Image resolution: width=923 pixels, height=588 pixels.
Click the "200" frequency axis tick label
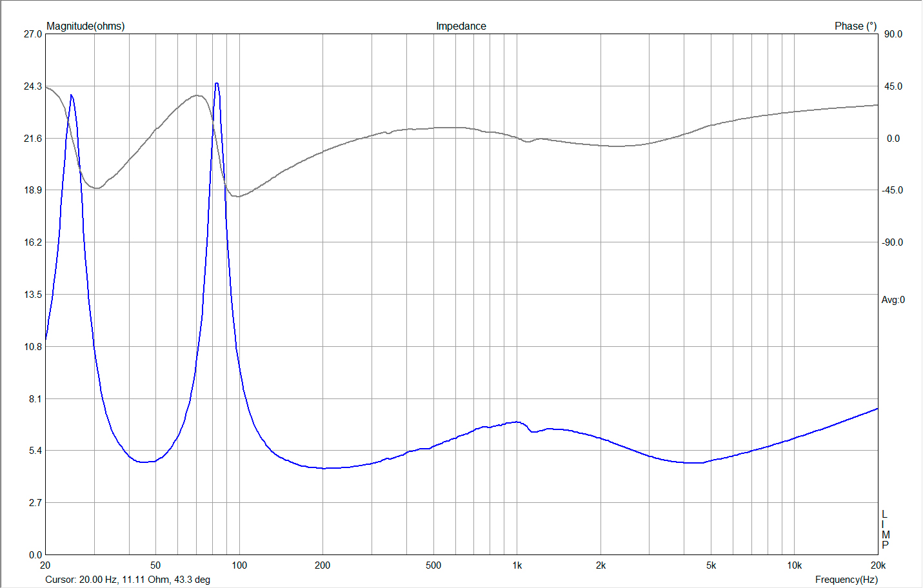coord(323,565)
